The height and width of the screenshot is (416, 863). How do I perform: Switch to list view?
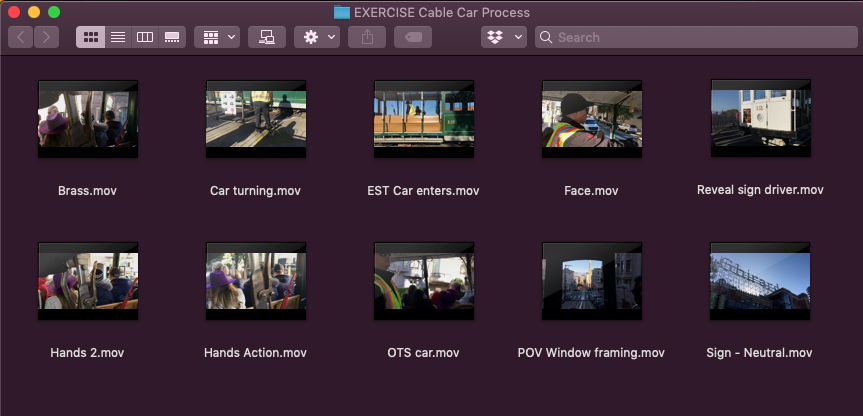click(x=118, y=37)
